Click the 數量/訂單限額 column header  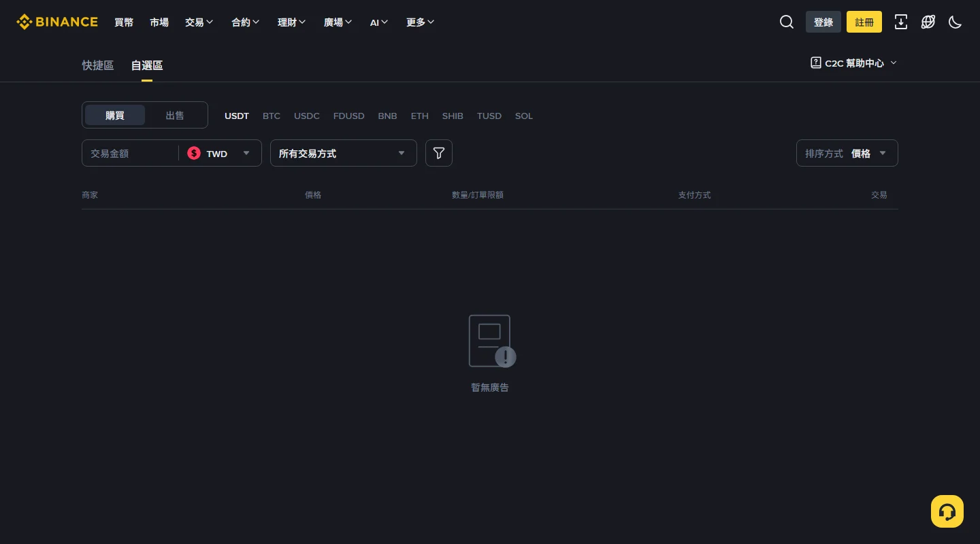[478, 195]
